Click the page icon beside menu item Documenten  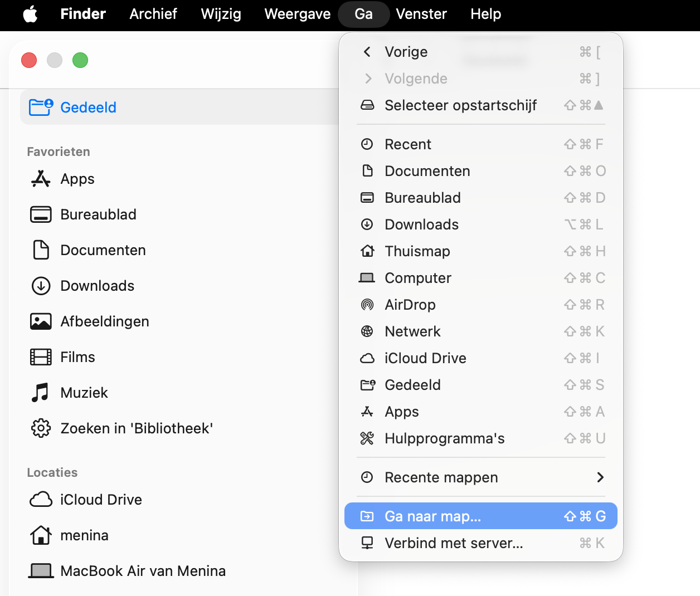click(367, 170)
